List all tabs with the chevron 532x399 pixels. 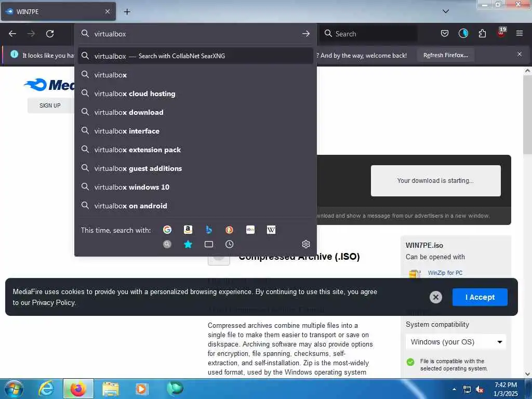coord(446,11)
